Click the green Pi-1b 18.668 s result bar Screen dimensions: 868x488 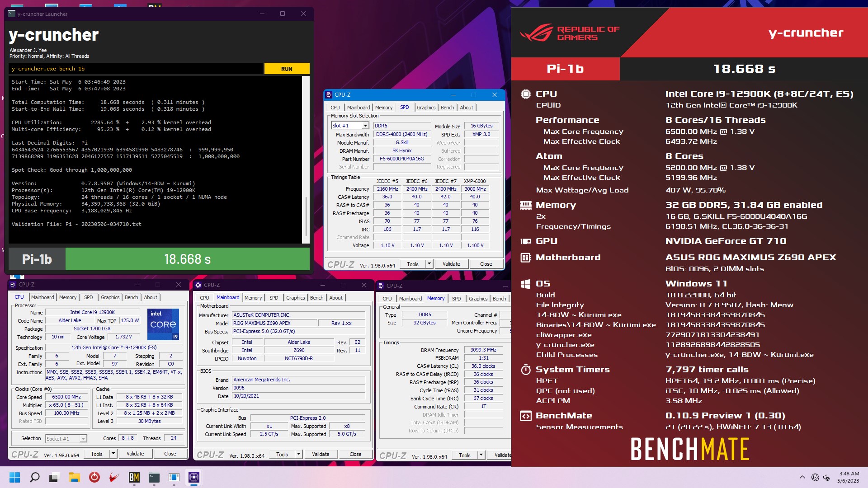[188, 259]
